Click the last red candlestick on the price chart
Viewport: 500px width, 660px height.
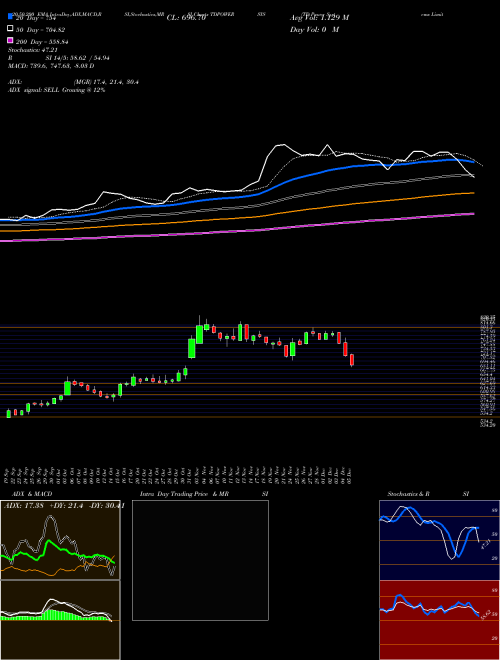coord(352,360)
